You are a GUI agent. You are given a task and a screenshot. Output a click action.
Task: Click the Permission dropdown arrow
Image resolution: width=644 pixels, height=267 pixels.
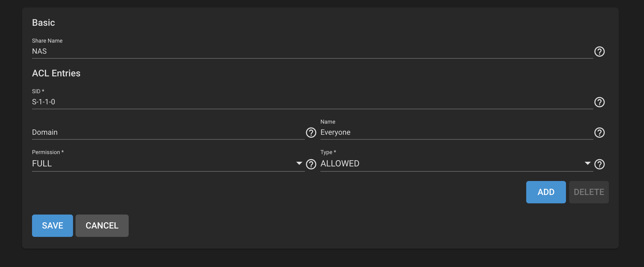(299, 163)
